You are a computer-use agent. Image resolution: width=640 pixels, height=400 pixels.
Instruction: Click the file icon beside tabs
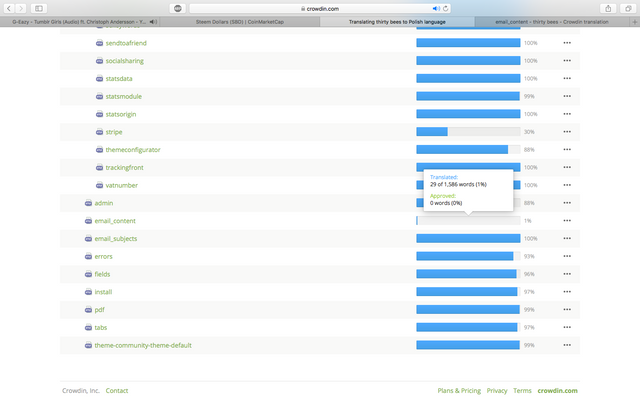pyautogui.click(x=88, y=327)
